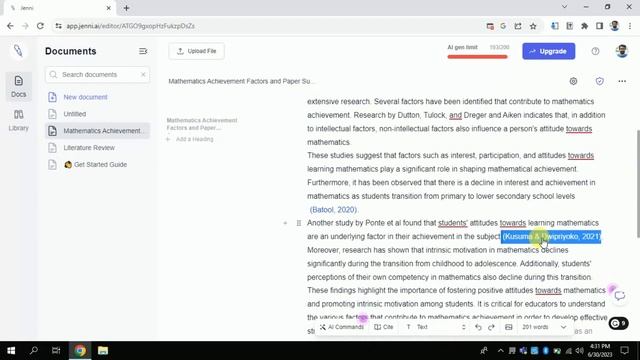The image size is (640, 360).
Task: Clear the document search field
Action: pyautogui.click(x=143, y=75)
